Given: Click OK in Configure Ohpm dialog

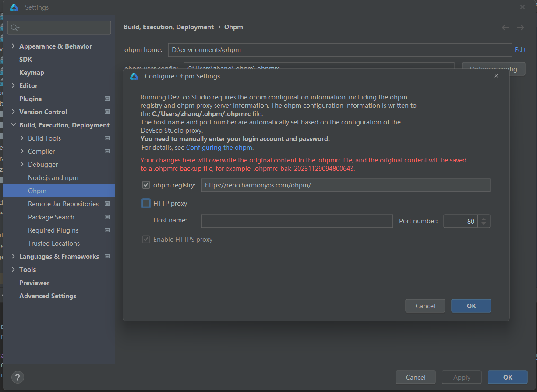Looking at the screenshot, I should click(x=471, y=306).
